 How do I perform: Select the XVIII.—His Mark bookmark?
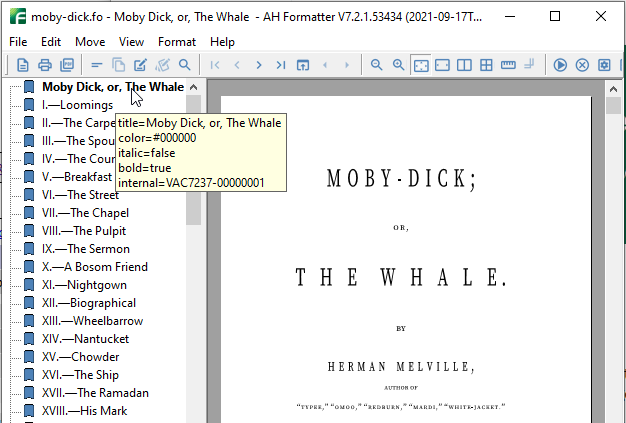85,411
